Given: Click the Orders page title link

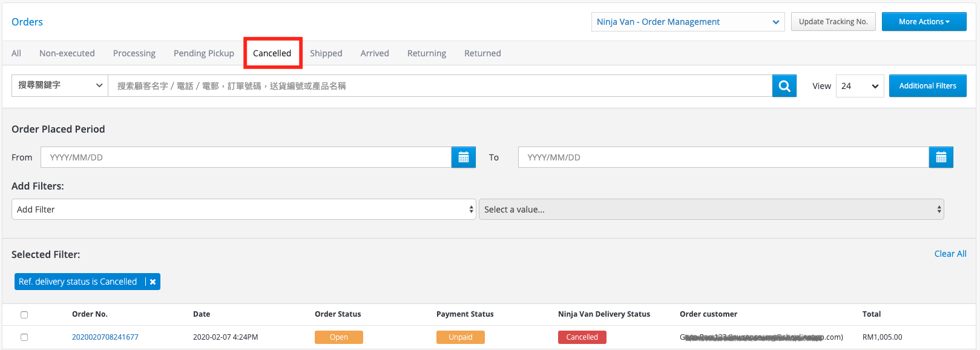Looking at the screenshot, I should pyautogui.click(x=27, y=22).
